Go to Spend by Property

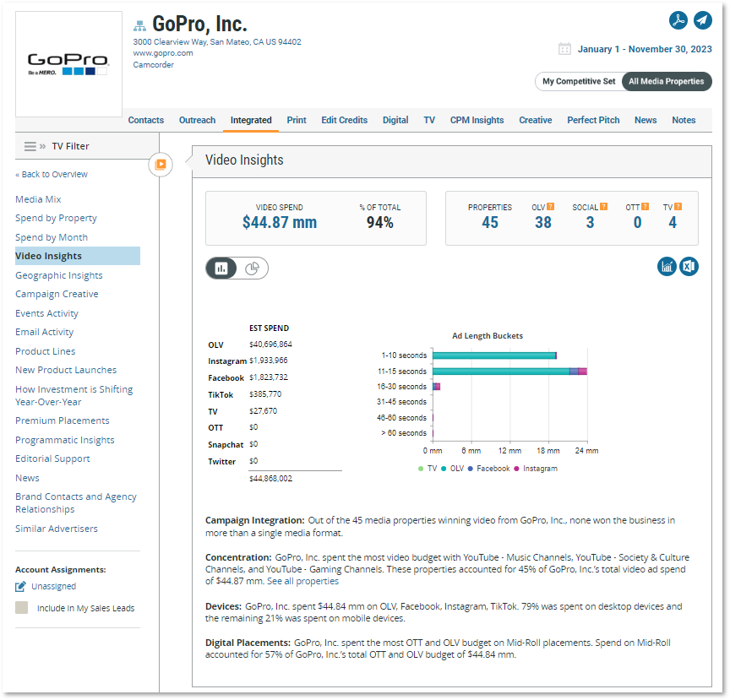tap(56, 219)
